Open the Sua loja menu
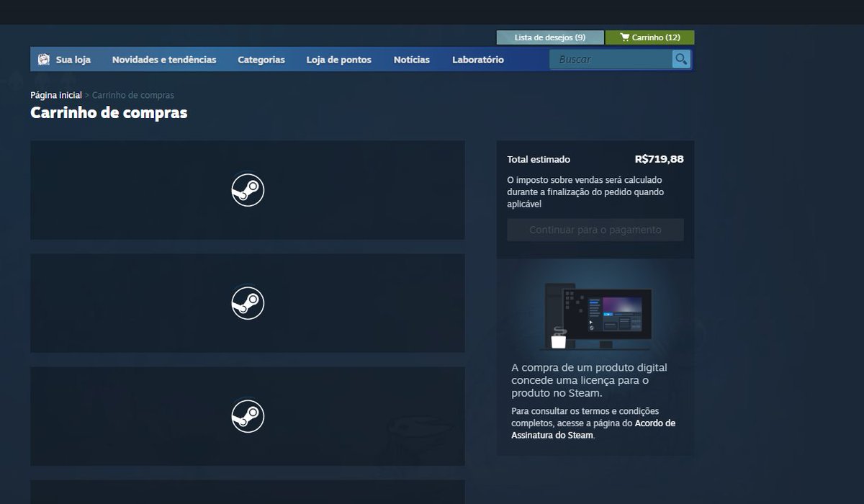This screenshot has height=504, width=864. pyautogui.click(x=73, y=60)
